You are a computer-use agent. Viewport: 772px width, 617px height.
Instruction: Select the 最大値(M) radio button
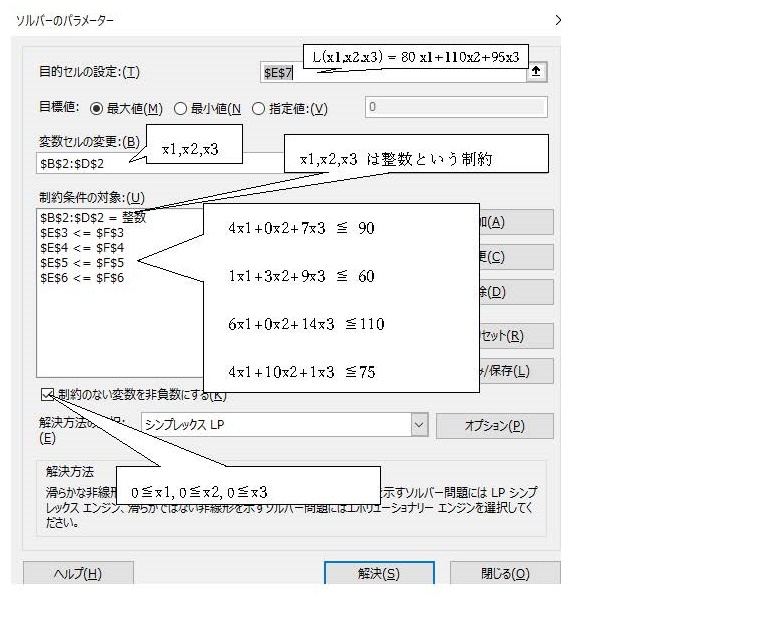[x=97, y=109]
